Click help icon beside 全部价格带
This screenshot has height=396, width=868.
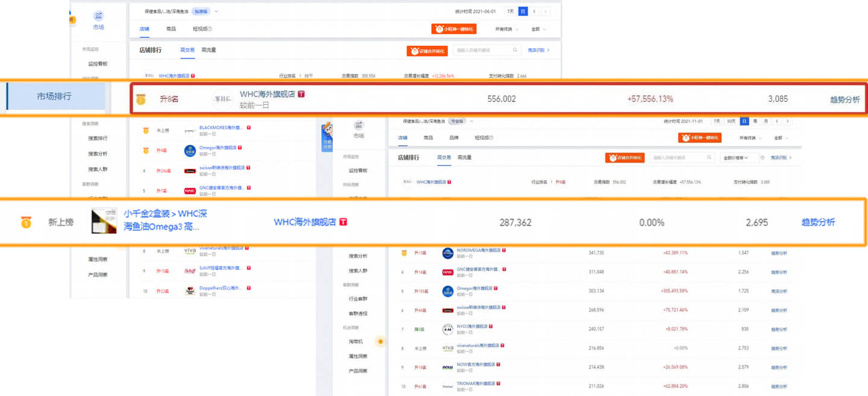pos(763,157)
